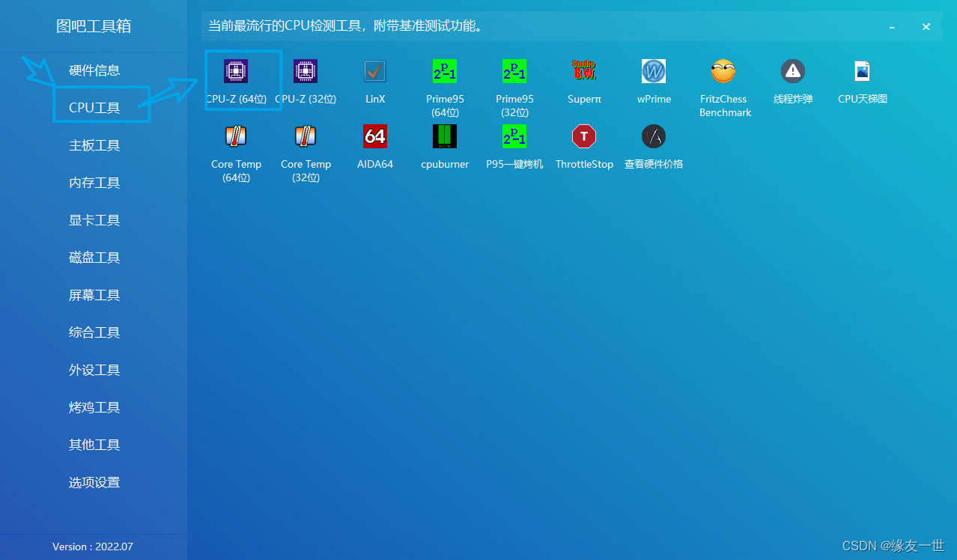Launch cpuburner tool

point(445,147)
